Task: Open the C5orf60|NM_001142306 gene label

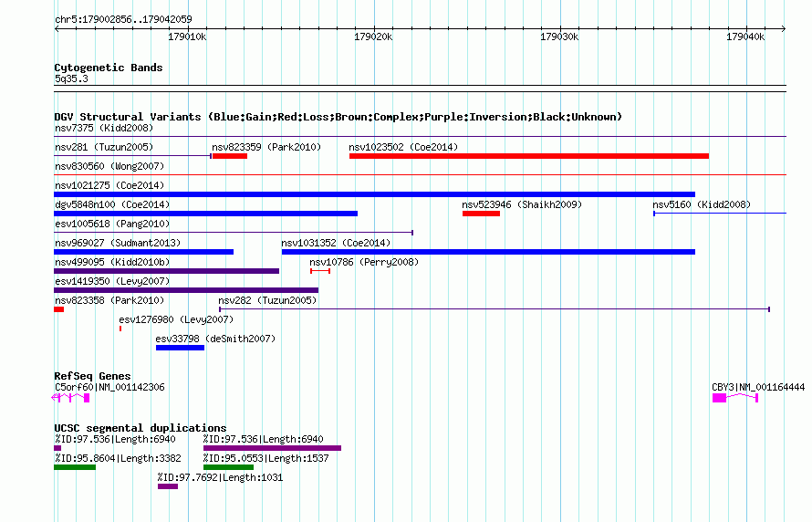Action: click(x=109, y=387)
